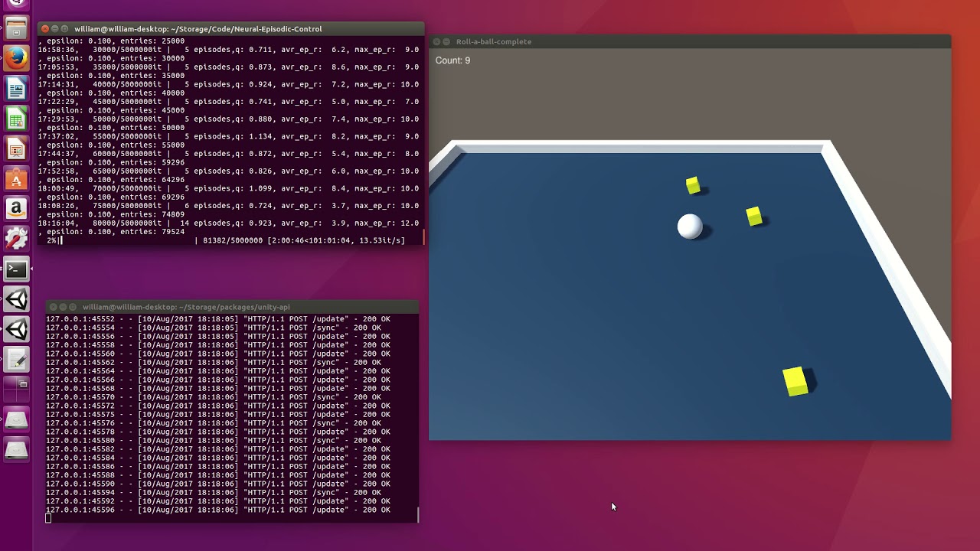Focus the Neural-Episodic-Control terminal title bar

pyautogui.click(x=231, y=29)
